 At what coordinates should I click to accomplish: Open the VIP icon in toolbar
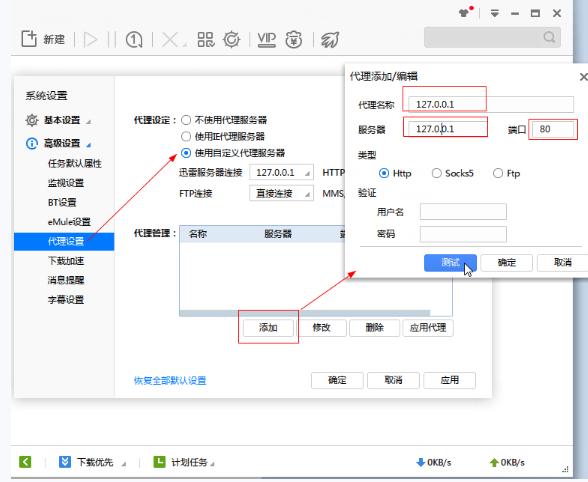(267, 39)
